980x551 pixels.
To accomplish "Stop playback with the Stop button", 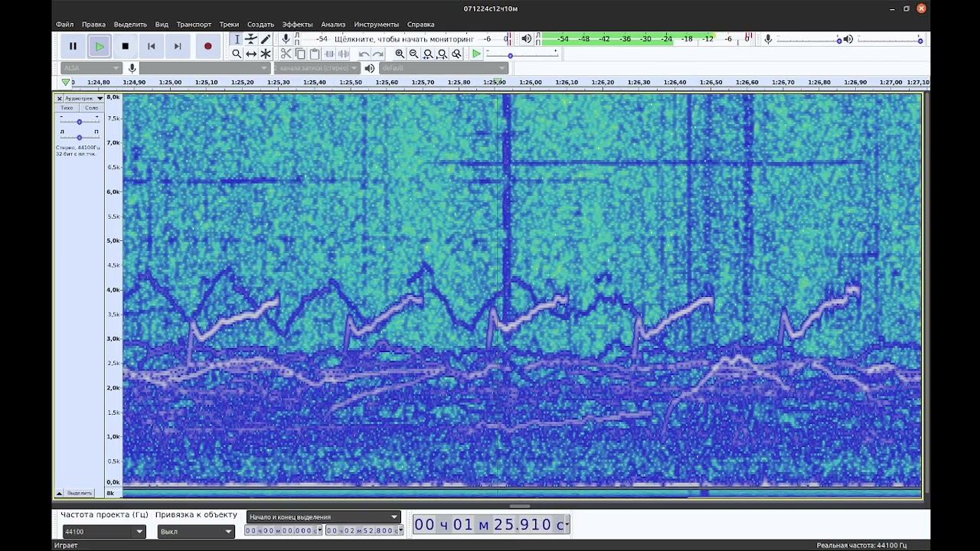I will click(x=126, y=46).
